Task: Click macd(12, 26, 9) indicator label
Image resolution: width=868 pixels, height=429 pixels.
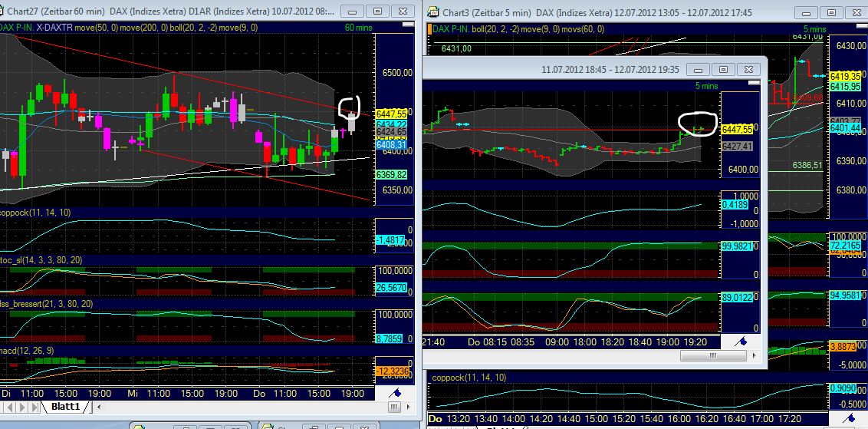Action: point(27,350)
